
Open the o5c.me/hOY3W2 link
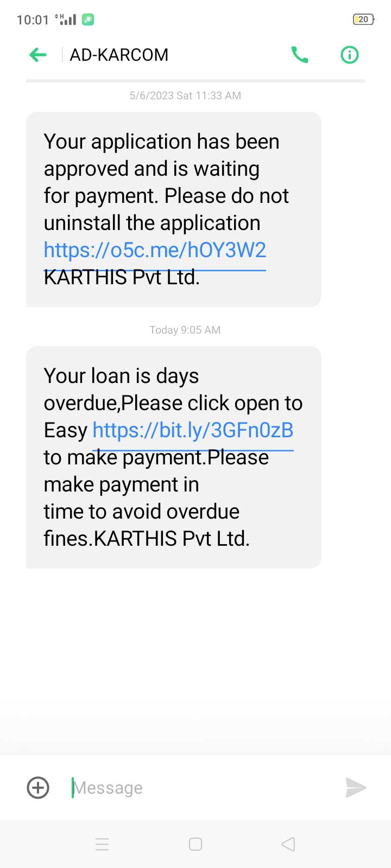(x=155, y=250)
